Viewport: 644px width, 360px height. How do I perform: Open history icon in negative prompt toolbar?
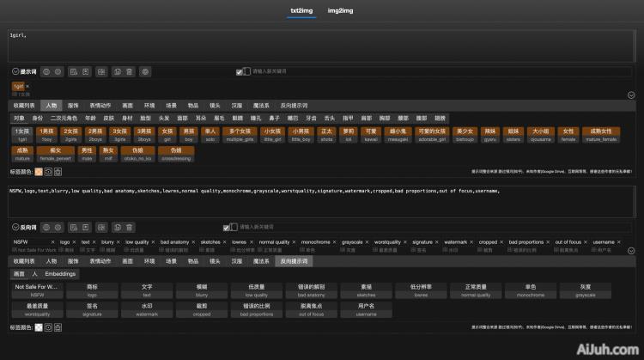[x=74, y=228]
